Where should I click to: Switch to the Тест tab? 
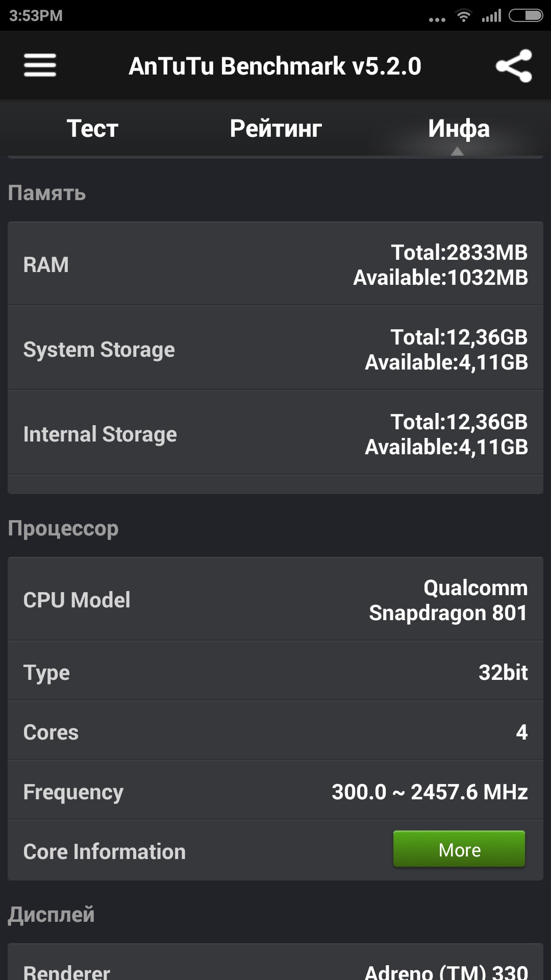(92, 128)
